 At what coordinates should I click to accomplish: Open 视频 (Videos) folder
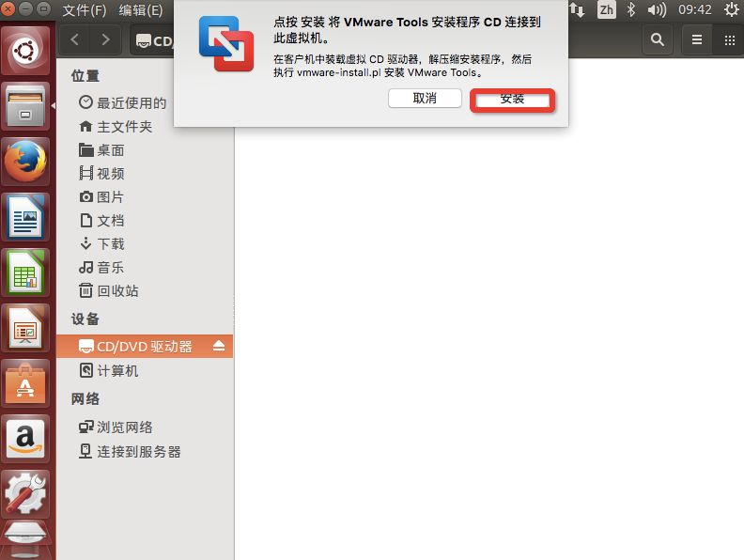(101, 174)
